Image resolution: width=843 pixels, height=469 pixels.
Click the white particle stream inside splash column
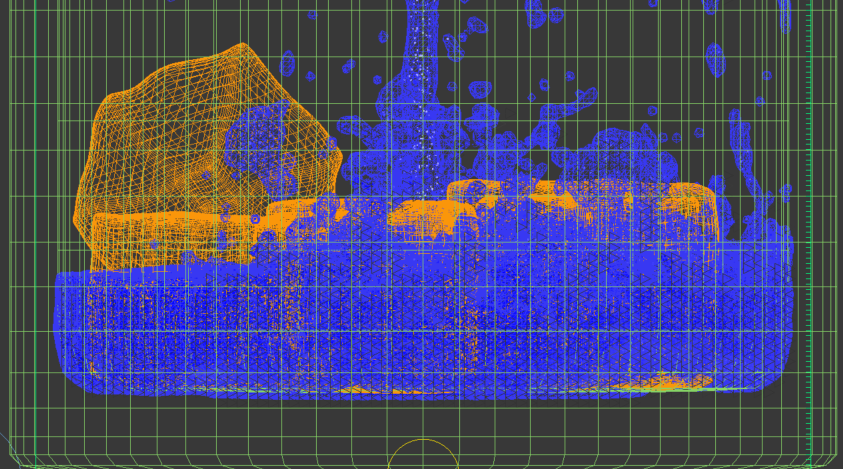(x=424, y=110)
